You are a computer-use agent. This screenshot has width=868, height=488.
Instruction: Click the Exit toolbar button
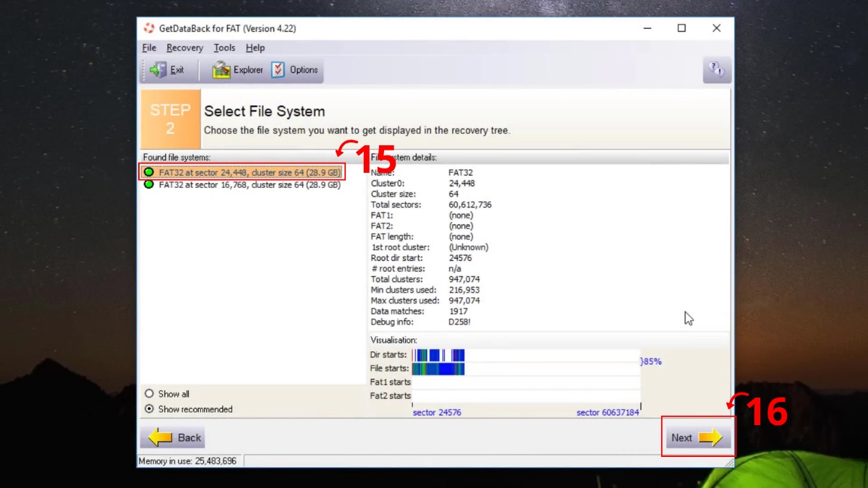point(167,70)
